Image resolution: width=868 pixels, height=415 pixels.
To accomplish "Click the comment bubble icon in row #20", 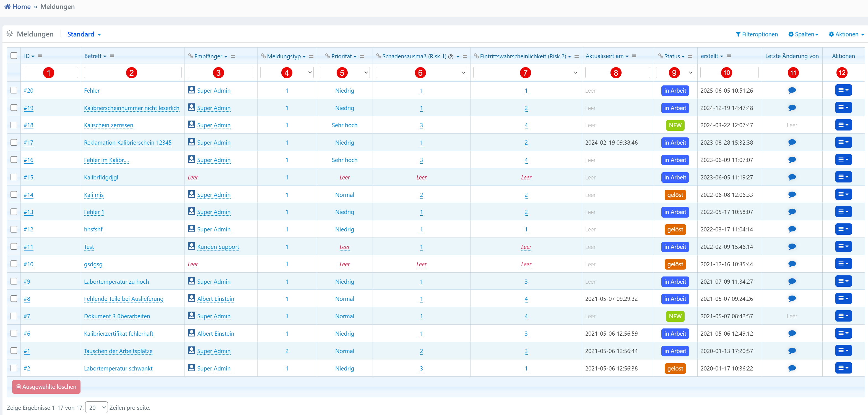I will pos(792,90).
